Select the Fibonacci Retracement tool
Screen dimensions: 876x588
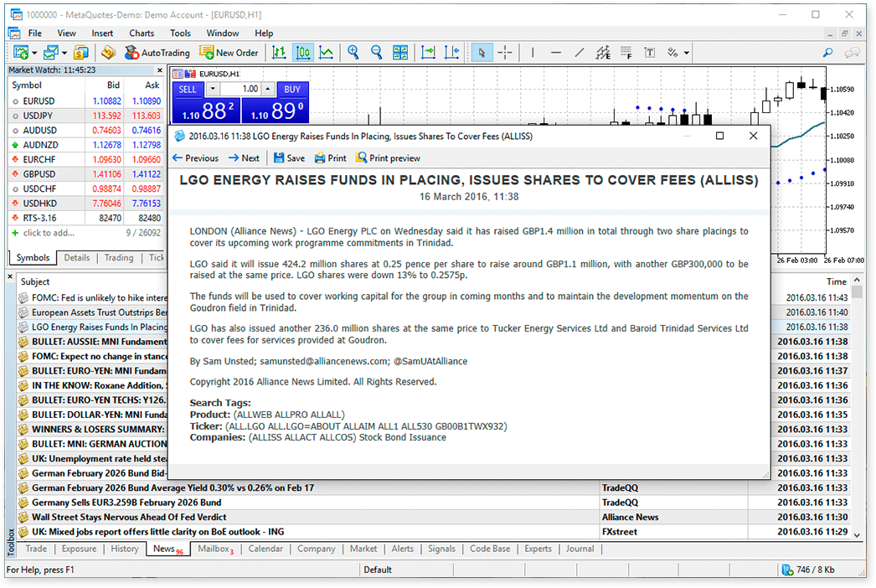(626, 53)
